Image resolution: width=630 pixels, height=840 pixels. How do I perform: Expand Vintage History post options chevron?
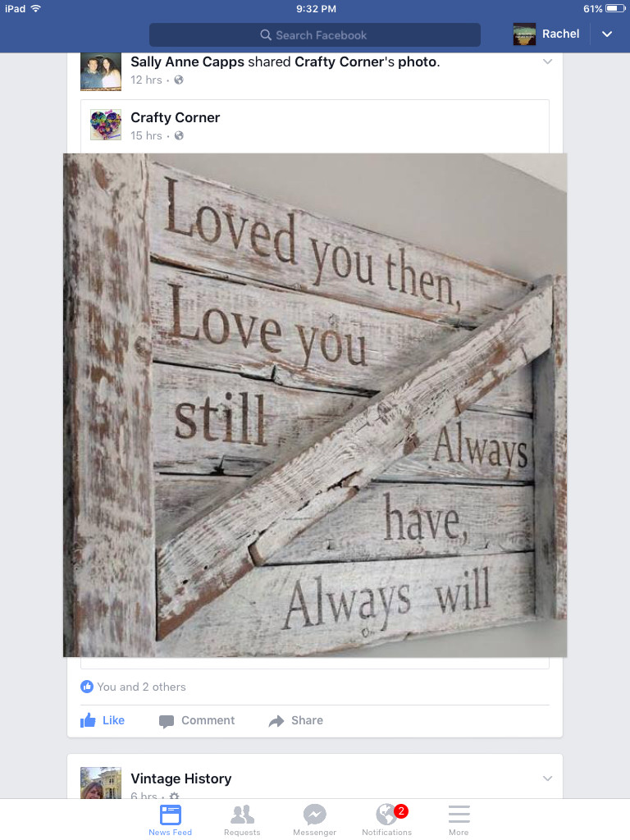click(x=547, y=778)
